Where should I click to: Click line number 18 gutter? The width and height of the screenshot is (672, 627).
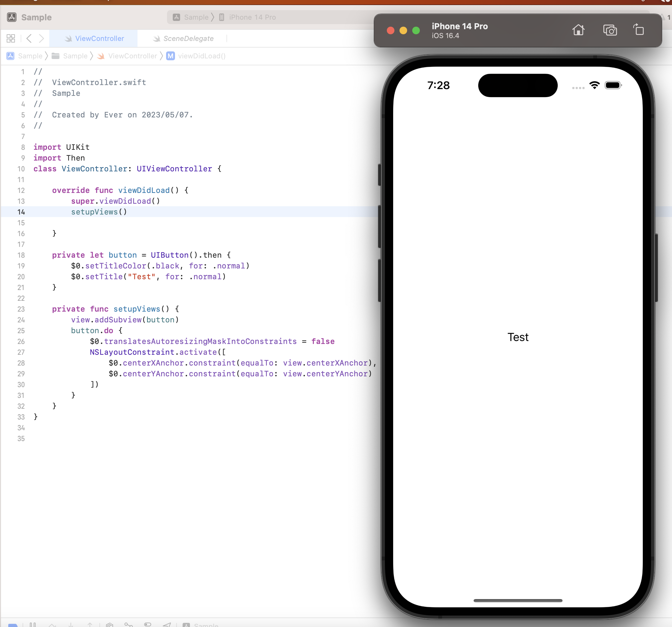click(x=21, y=255)
